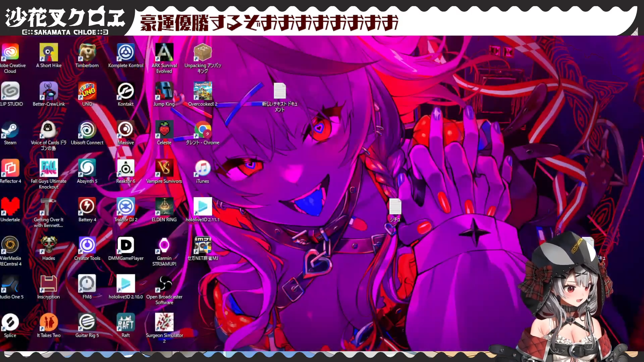Launch Better-CrewLink shortcut
Viewport: 644px width, 362px height.
point(49,91)
